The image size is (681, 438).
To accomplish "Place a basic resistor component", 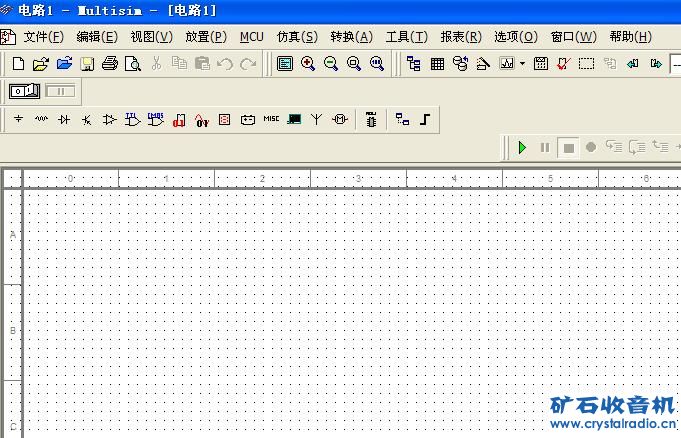I will (41, 119).
